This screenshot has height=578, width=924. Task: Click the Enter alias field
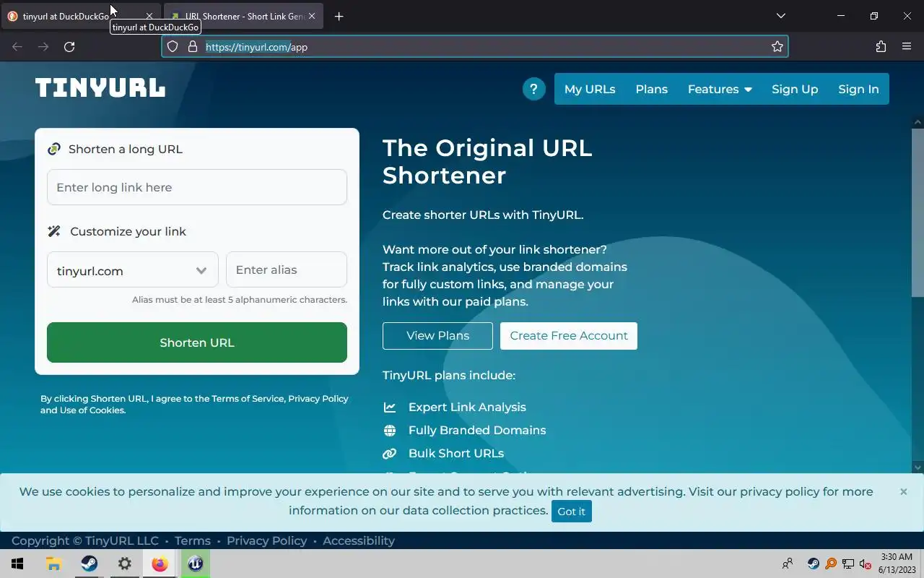(x=287, y=269)
